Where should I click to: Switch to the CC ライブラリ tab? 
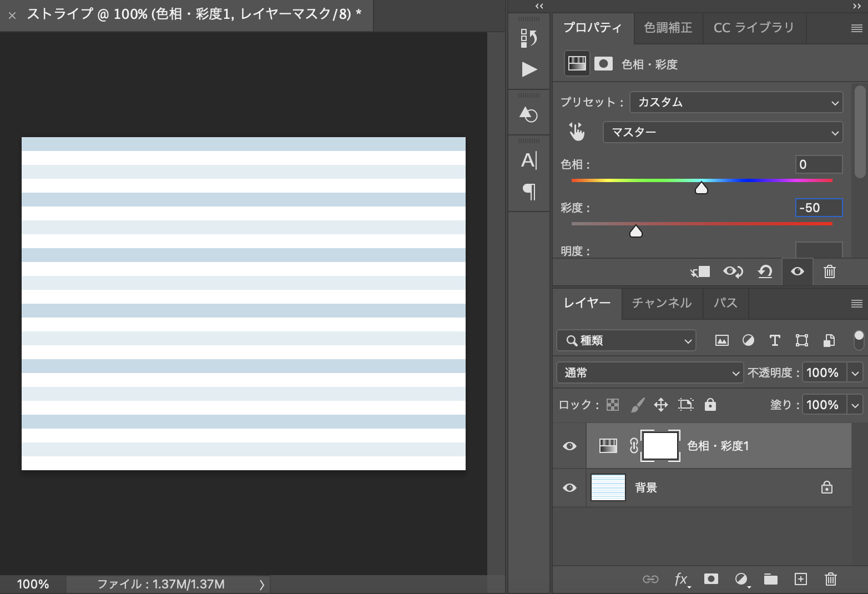click(754, 28)
